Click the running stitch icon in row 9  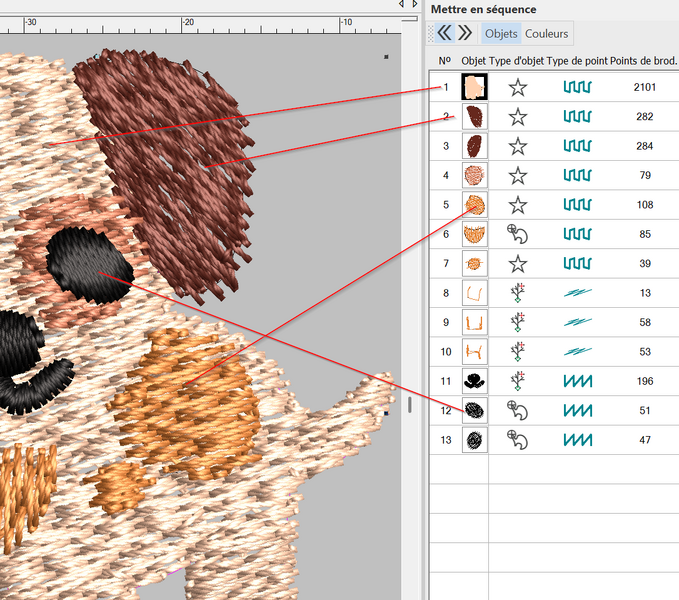[x=577, y=322]
